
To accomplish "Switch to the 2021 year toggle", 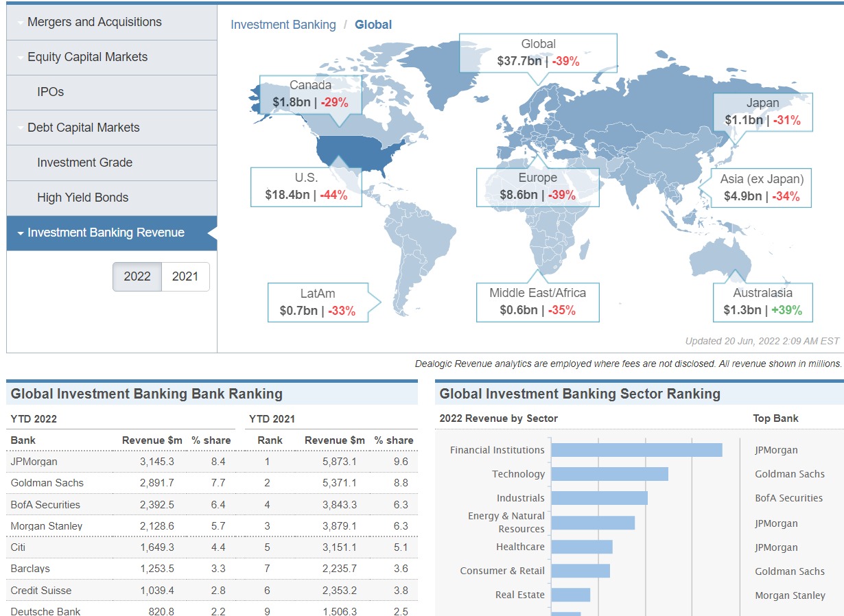I will [185, 276].
